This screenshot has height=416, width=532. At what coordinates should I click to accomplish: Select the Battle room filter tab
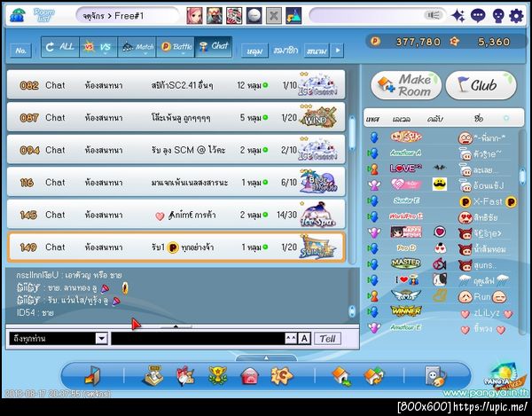pos(176,47)
